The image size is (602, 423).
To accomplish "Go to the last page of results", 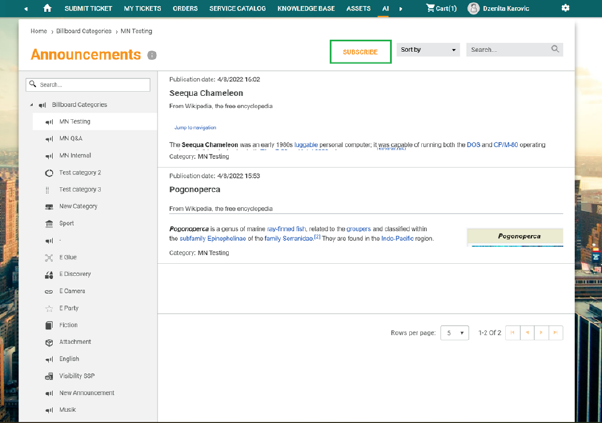I will [x=555, y=332].
